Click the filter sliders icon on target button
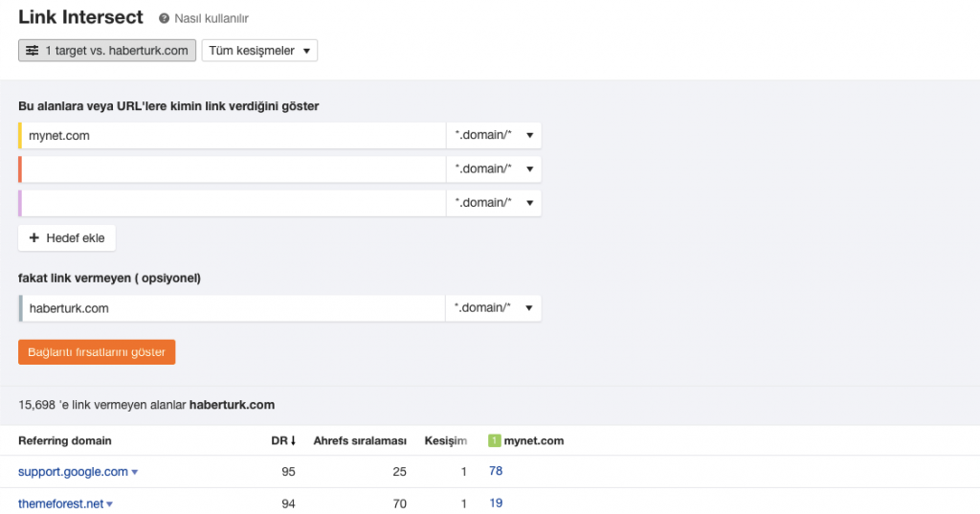Viewport: 980px width, 514px height. click(x=33, y=51)
